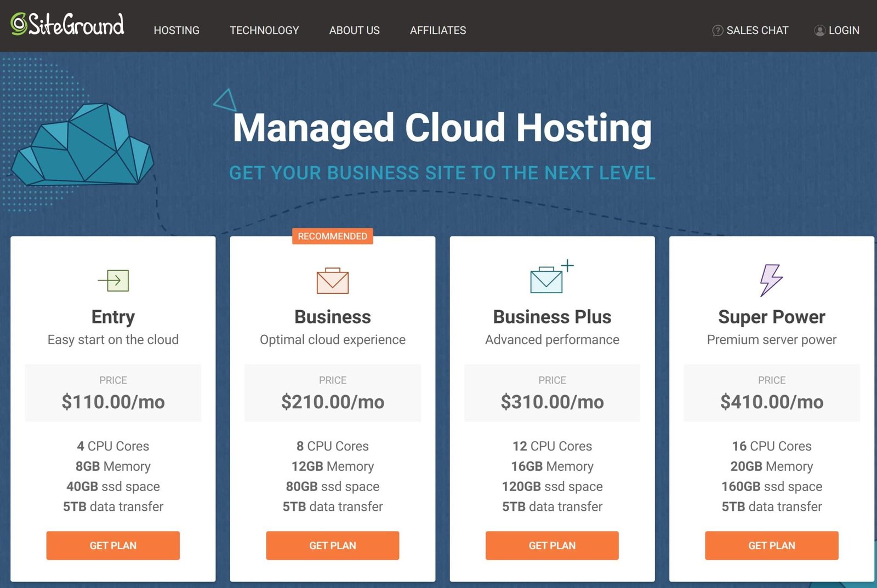Image resolution: width=877 pixels, height=588 pixels.
Task: Open the About Us menu
Action: pos(354,31)
